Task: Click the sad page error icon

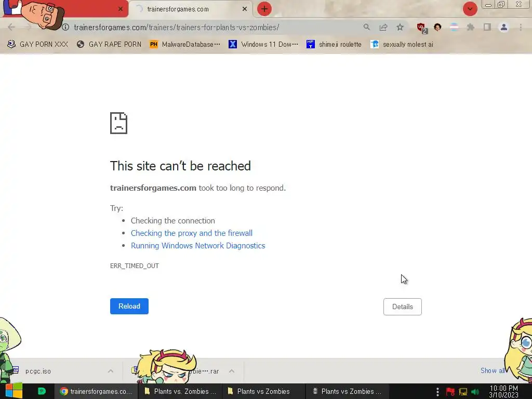Action: pyautogui.click(x=119, y=123)
